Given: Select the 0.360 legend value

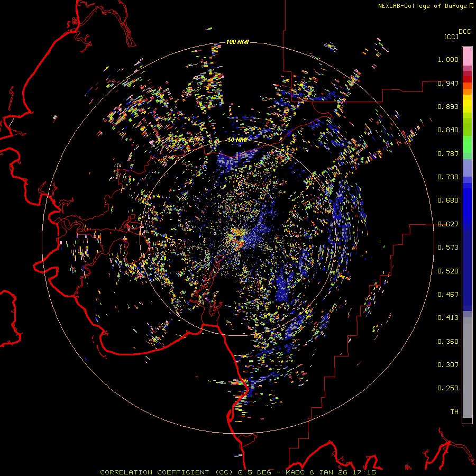Looking at the screenshot, I should [448, 342].
